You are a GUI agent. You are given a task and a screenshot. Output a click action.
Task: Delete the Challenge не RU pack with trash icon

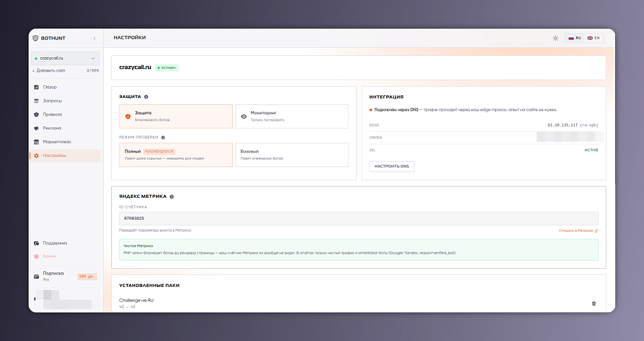pos(594,304)
